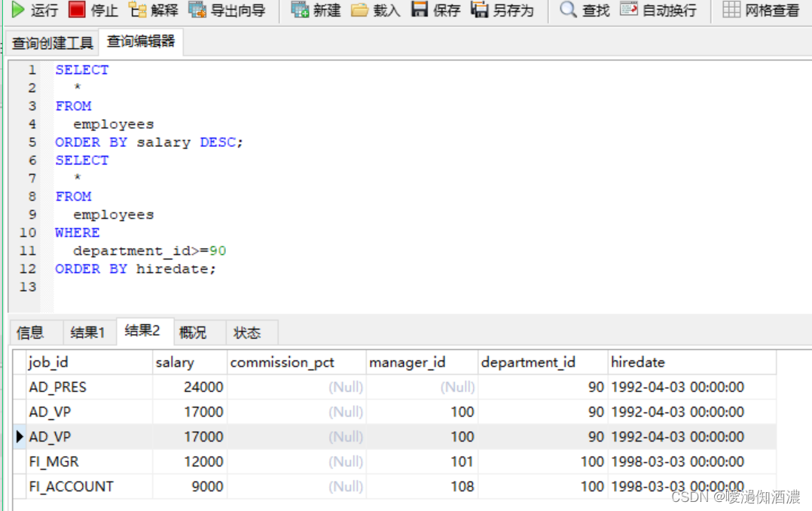812x511 pixels.
Task: Select the 查询编辑器 tab label
Action: (x=140, y=43)
